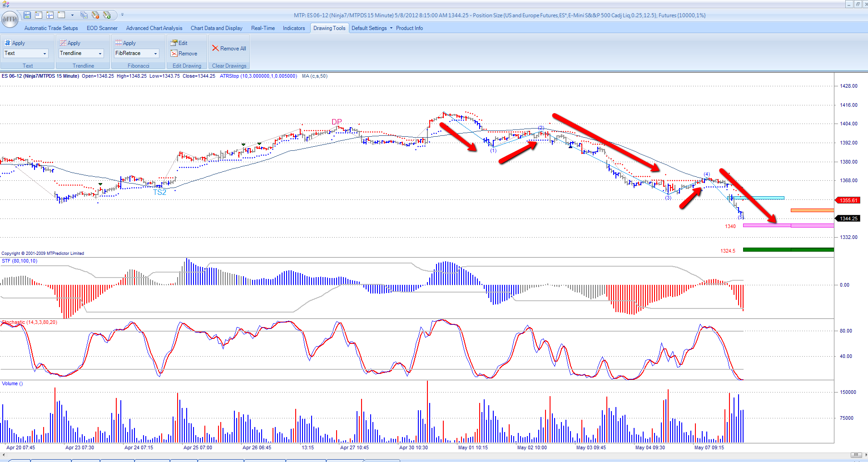
Task: Click the magenta 1340 target zone bar
Action: coord(789,225)
